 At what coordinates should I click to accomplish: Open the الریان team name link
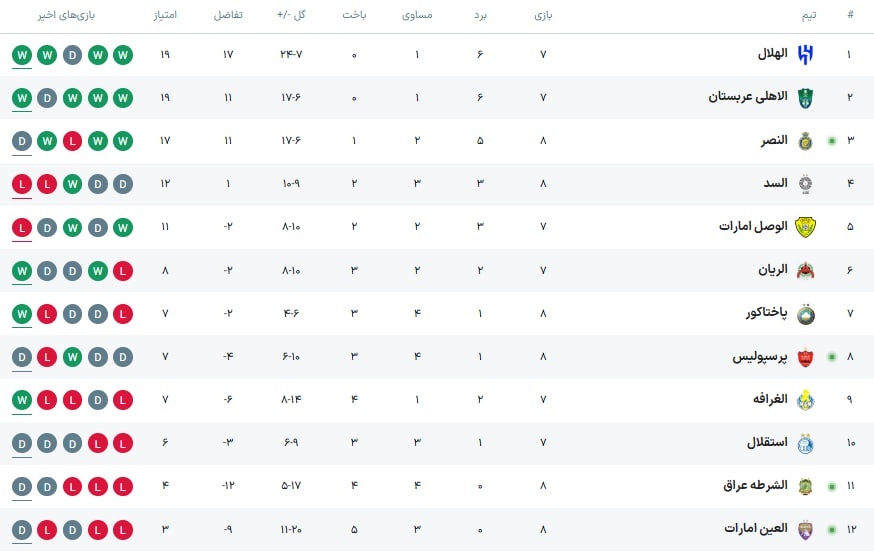[773, 270]
